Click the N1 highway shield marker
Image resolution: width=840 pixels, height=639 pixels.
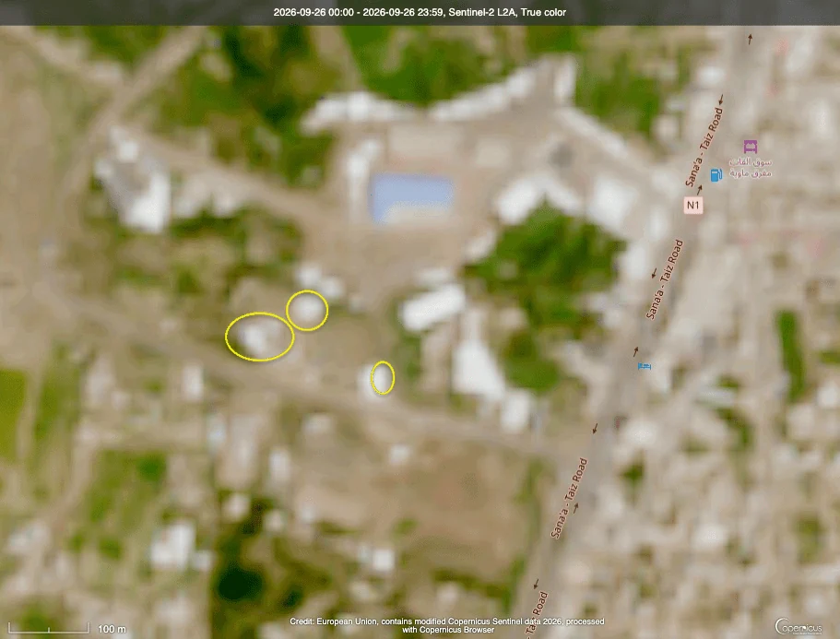(x=692, y=205)
